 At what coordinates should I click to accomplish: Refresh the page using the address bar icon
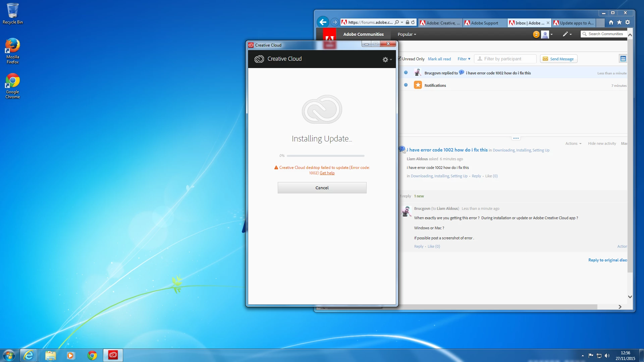(x=413, y=22)
